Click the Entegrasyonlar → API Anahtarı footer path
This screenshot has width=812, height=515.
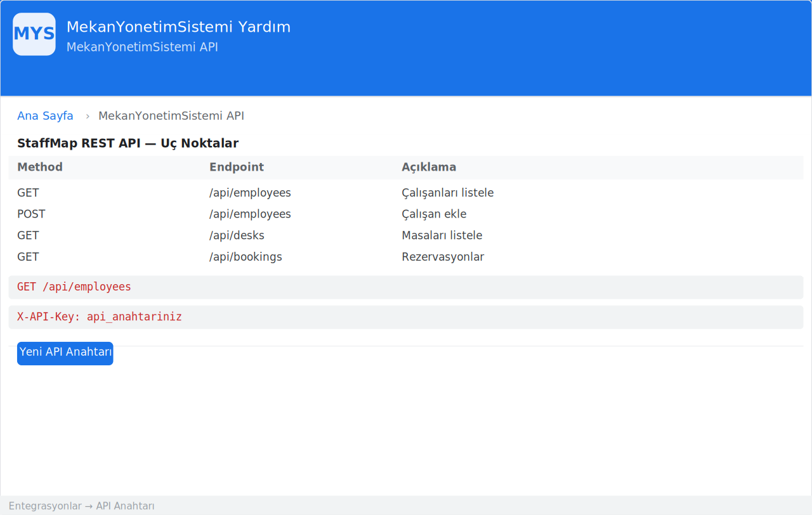coord(82,506)
